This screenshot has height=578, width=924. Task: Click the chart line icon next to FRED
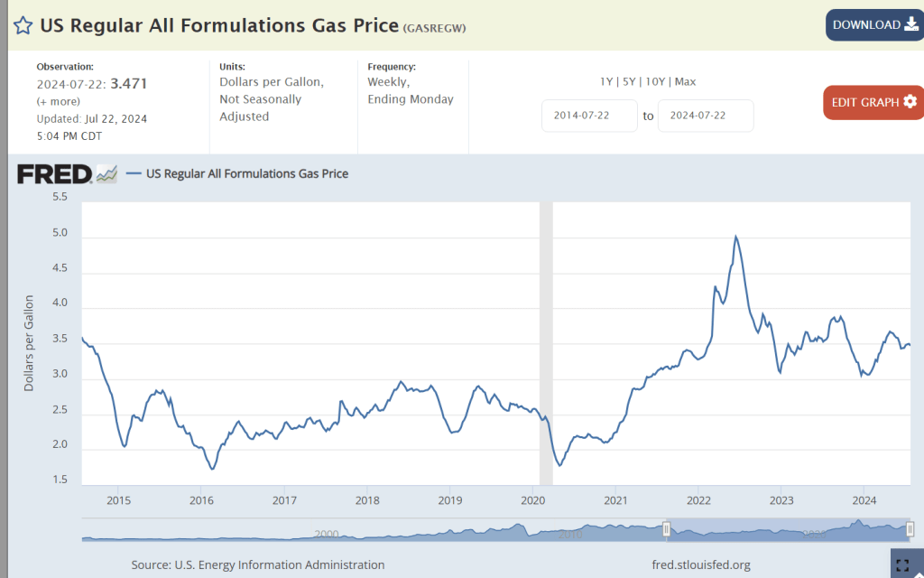(106, 173)
